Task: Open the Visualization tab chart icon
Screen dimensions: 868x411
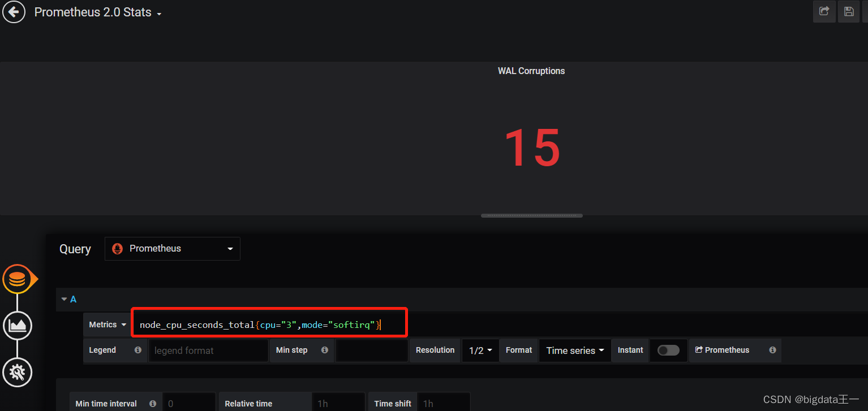Action: (18, 326)
